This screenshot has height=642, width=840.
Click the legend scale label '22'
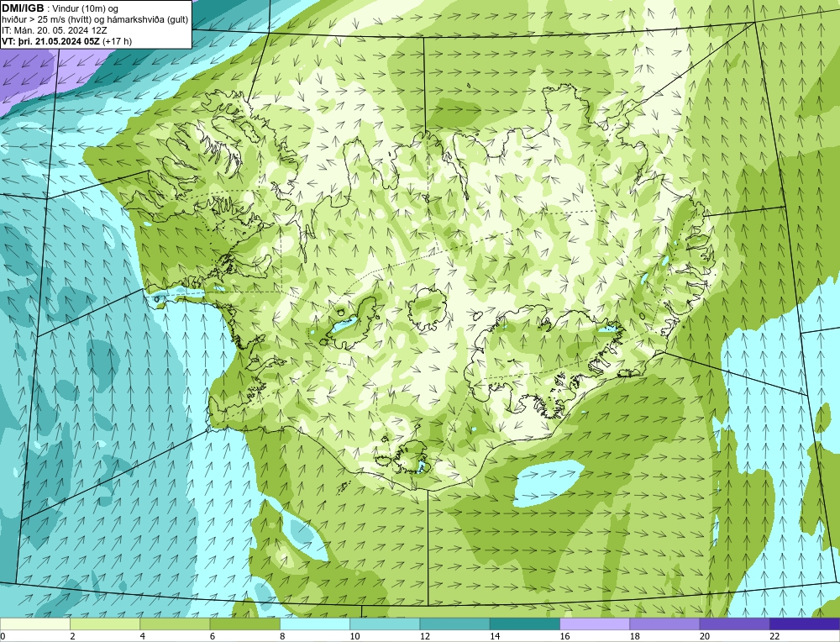[774, 636]
